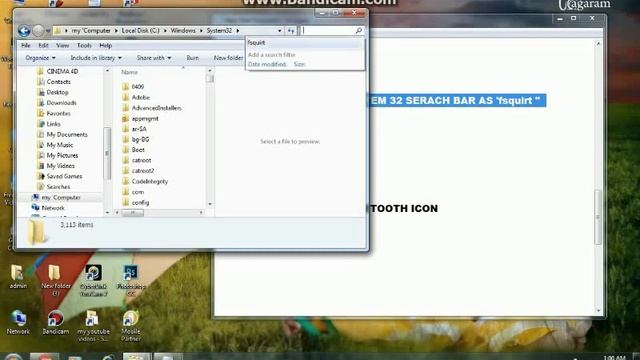Screen dimensions: 640x360
Task: Click the System32 search input field
Action: (x=328, y=31)
